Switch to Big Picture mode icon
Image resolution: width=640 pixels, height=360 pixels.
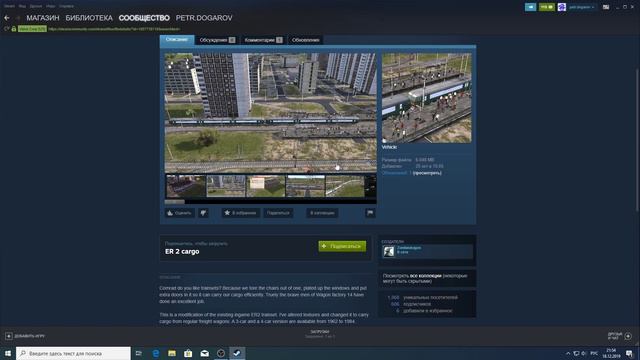[606, 7]
